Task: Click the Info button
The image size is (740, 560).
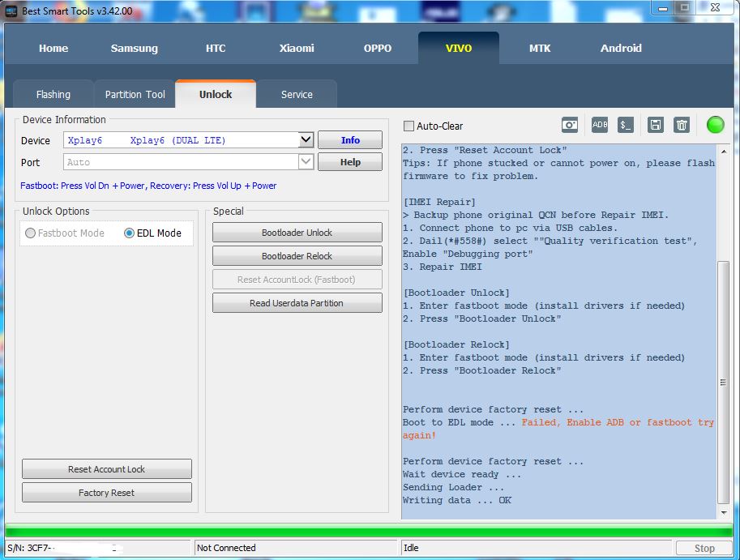Action: pyautogui.click(x=350, y=140)
